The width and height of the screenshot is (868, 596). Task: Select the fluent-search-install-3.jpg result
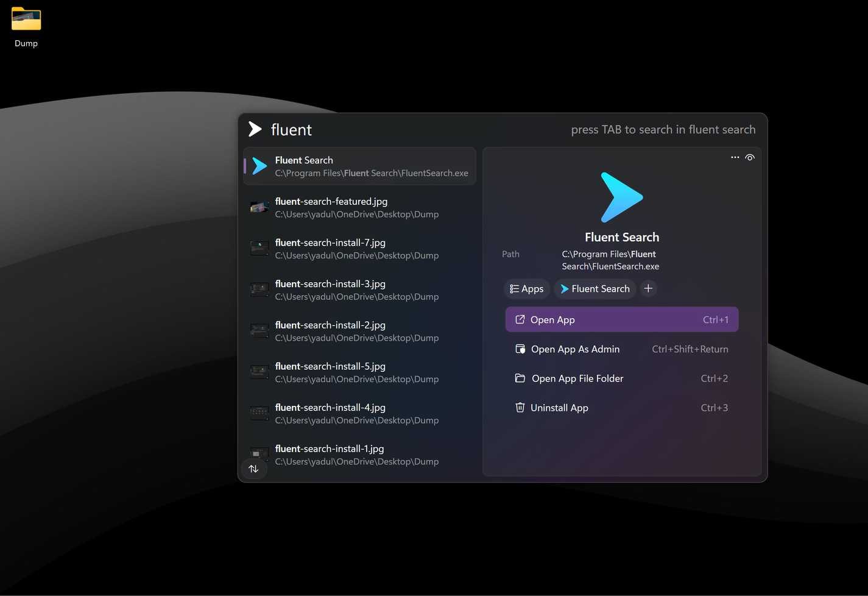359,289
